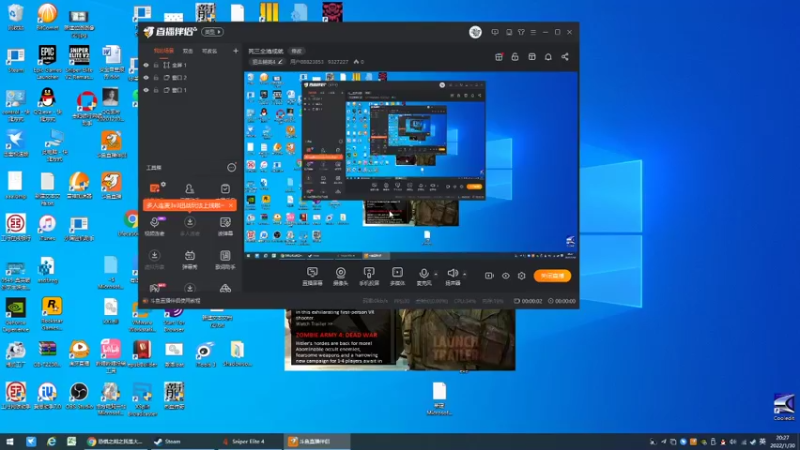Screen dimensions: 800x450
Task: Open the notification bell icon
Action: pyautogui.click(x=548, y=57)
